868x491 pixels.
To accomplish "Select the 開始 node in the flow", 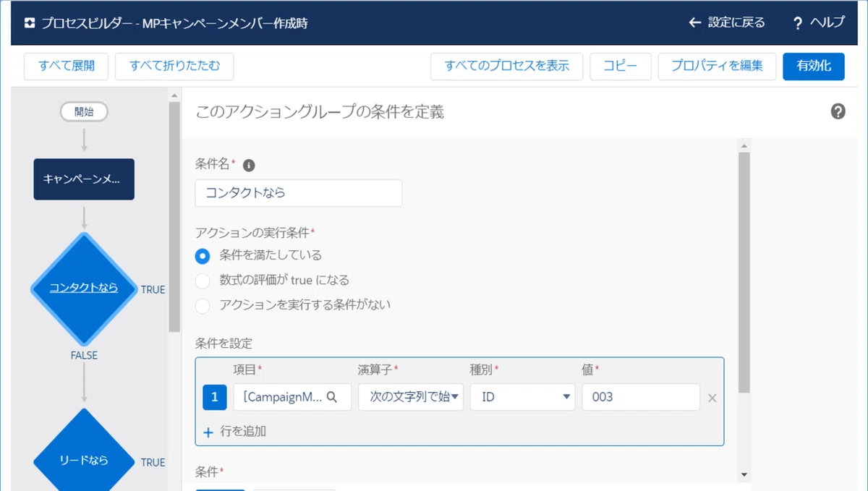I will [84, 112].
